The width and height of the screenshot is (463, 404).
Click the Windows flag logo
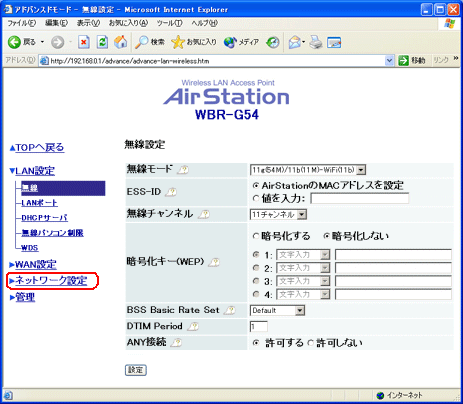pos(449,23)
